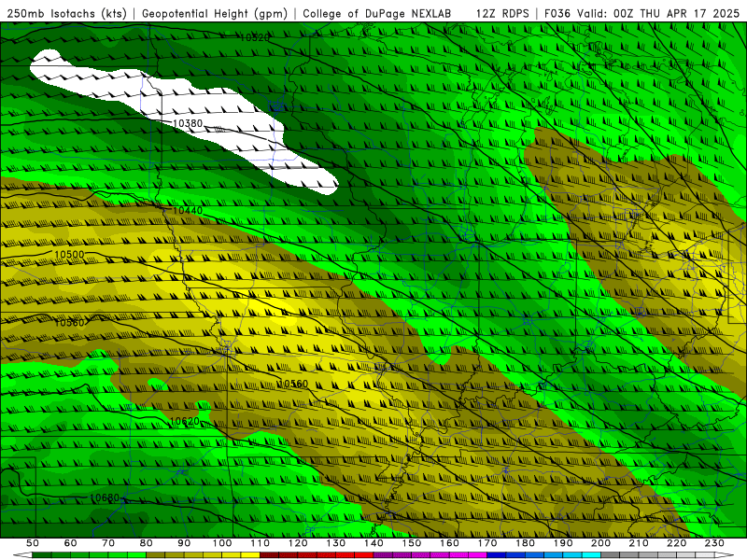
Task: Click the '250mb Isotachs (kts)' title text
Action: tap(66, 13)
